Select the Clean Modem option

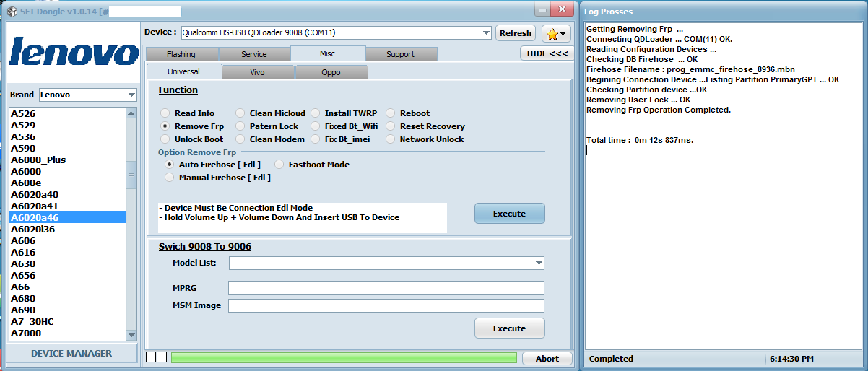pyautogui.click(x=240, y=139)
